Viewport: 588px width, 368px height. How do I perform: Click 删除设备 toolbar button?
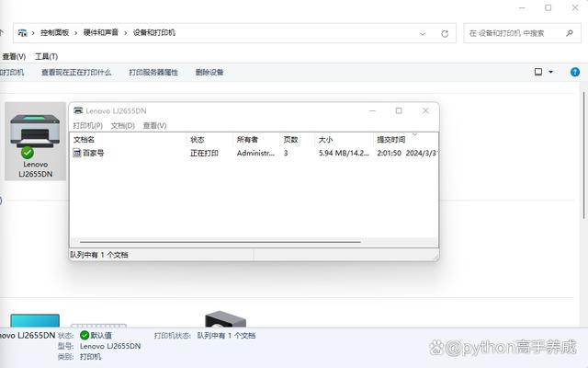209,72
